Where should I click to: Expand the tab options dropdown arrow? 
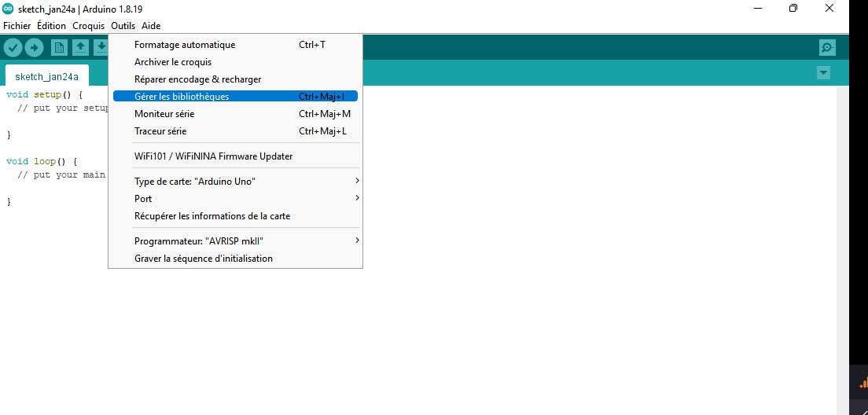pos(823,73)
